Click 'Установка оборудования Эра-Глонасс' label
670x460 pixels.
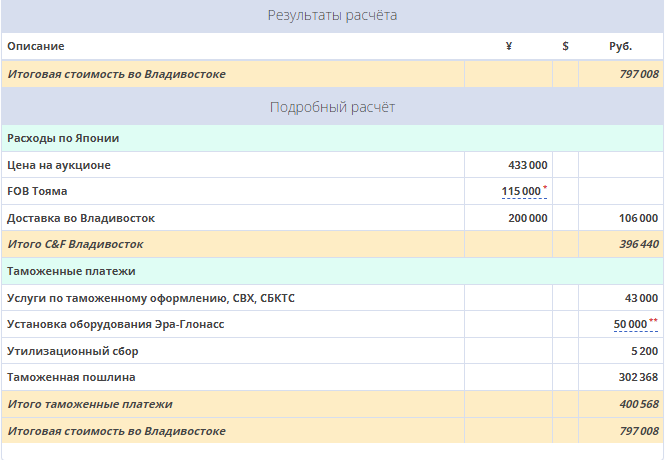click(115, 325)
